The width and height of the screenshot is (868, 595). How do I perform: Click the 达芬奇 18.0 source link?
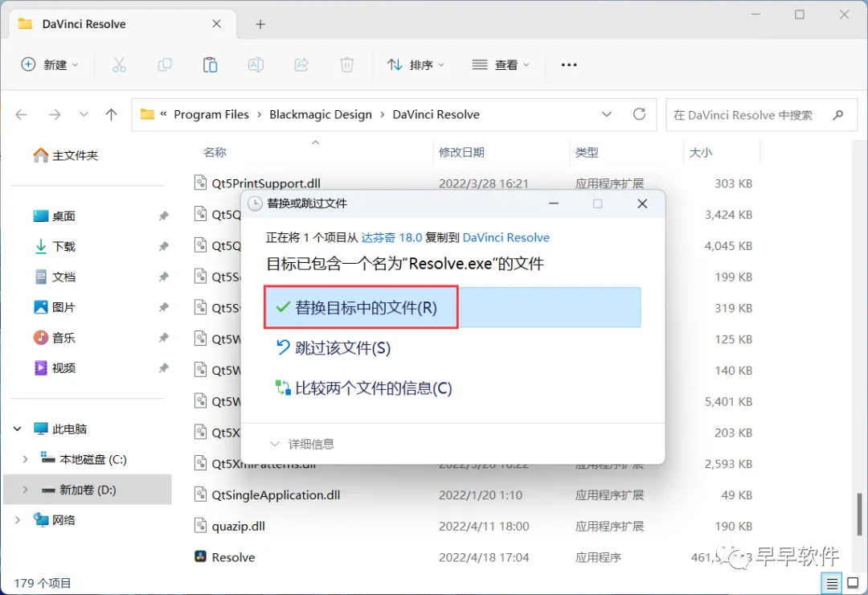pos(392,238)
